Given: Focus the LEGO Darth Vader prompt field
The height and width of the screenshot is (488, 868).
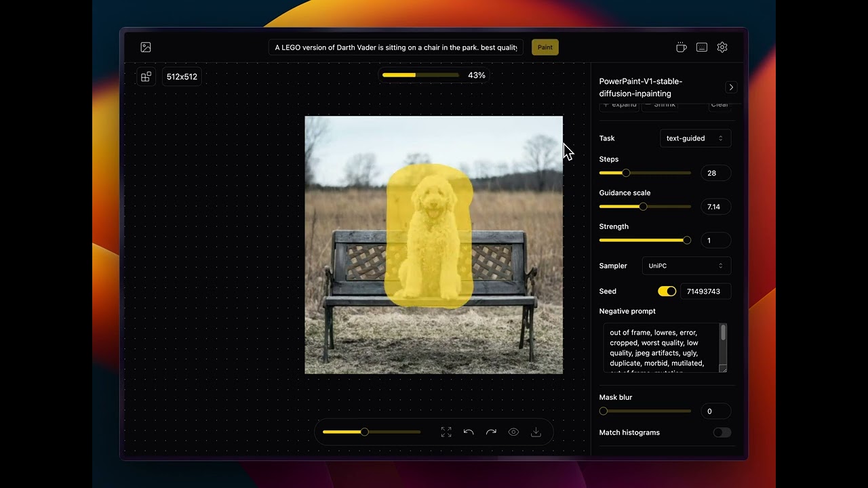Looking at the screenshot, I should (x=396, y=47).
